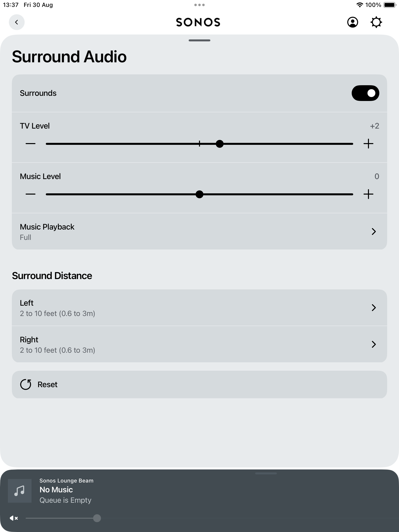Tap the mute speaker icon
The image size is (399, 532).
tap(14, 518)
